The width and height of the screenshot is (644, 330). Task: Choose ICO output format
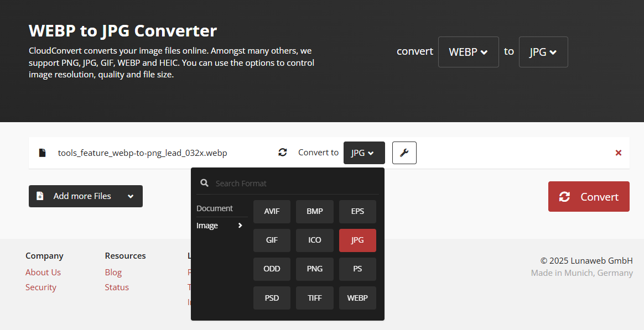(315, 240)
